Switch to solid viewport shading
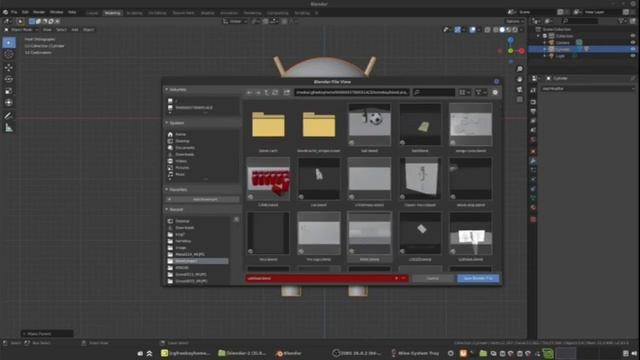640x360 pixels. pos(502,30)
